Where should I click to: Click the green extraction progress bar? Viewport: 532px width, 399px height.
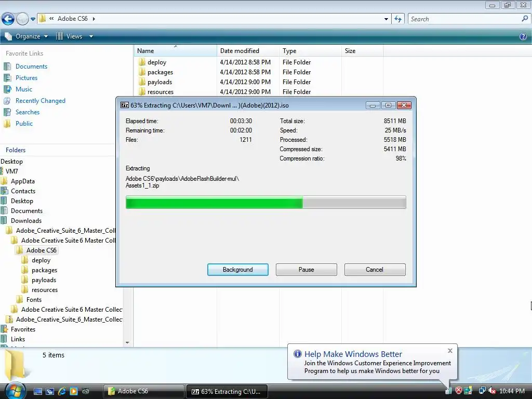coord(265,202)
